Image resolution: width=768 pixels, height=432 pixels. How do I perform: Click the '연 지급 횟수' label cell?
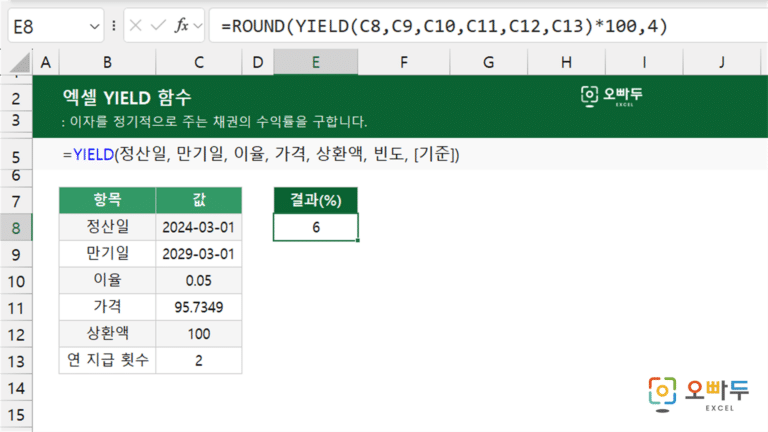[x=107, y=360]
